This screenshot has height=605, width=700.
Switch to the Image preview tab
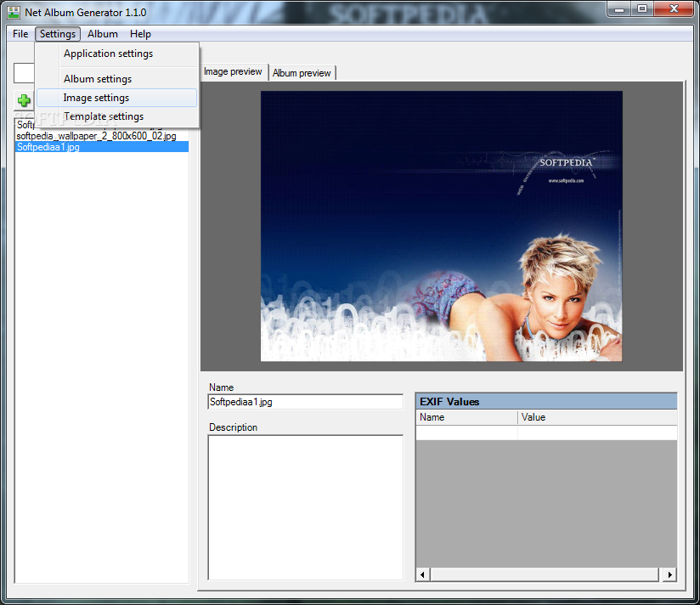coord(233,72)
